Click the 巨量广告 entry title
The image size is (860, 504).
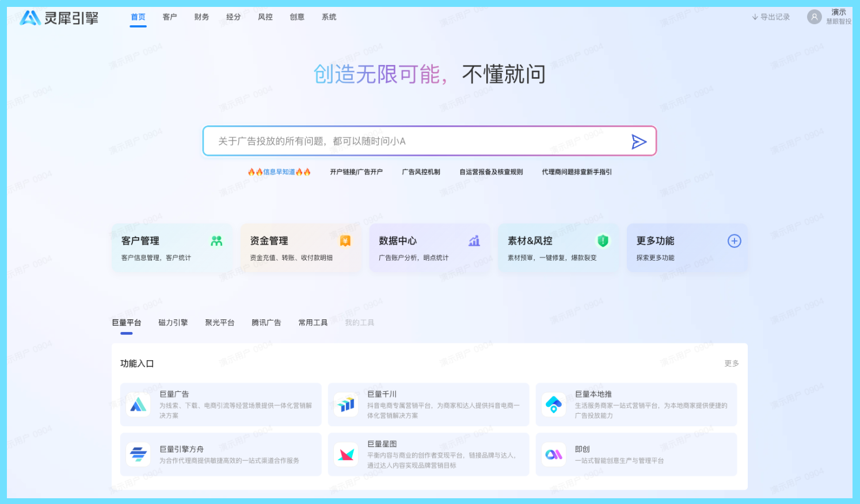[174, 394]
